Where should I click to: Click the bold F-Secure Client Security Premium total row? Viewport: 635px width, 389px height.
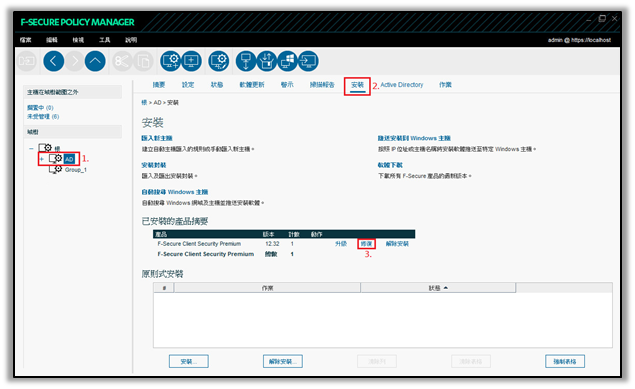click(284, 254)
